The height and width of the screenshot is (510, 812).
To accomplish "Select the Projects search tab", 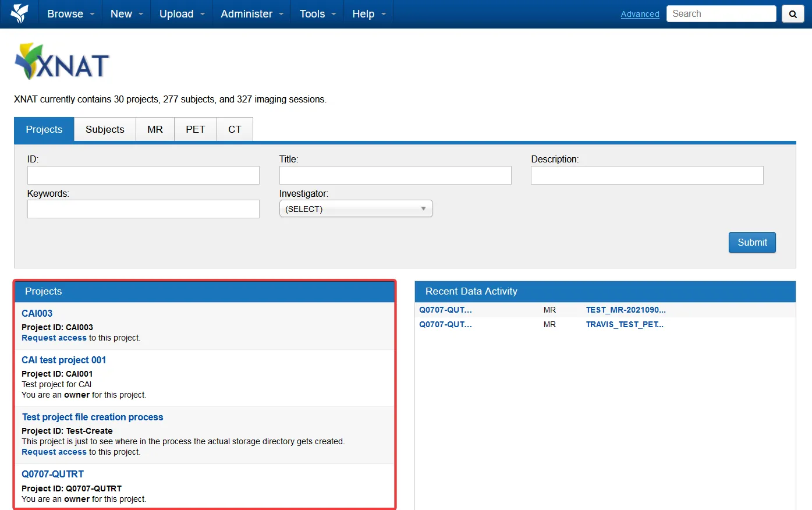I will pyautogui.click(x=44, y=129).
